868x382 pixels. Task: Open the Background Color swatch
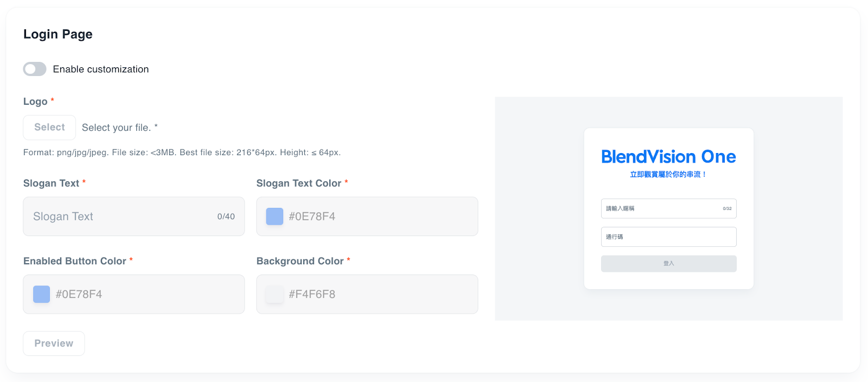pyautogui.click(x=275, y=294)
